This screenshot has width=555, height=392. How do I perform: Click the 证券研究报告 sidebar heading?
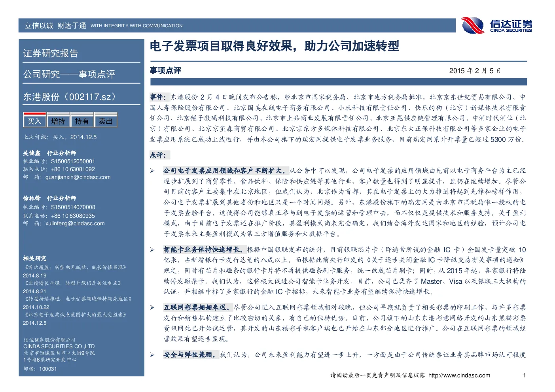[x=51, y=53]
